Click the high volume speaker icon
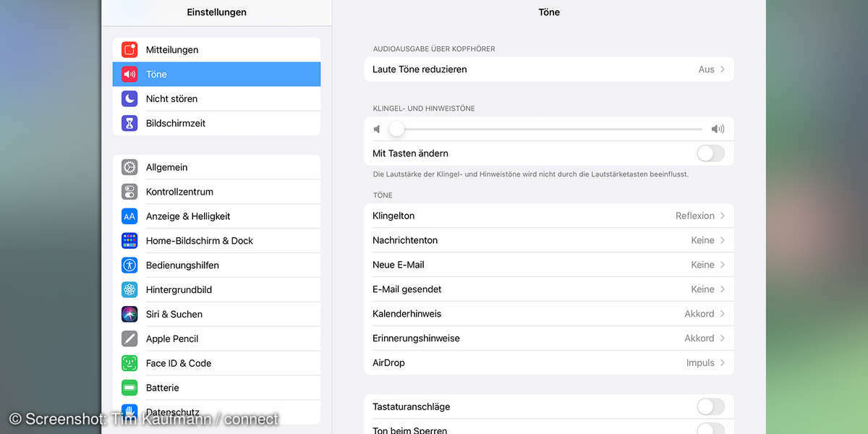Image resolution: width=868 pixels, height=434 pixels. 718,129
